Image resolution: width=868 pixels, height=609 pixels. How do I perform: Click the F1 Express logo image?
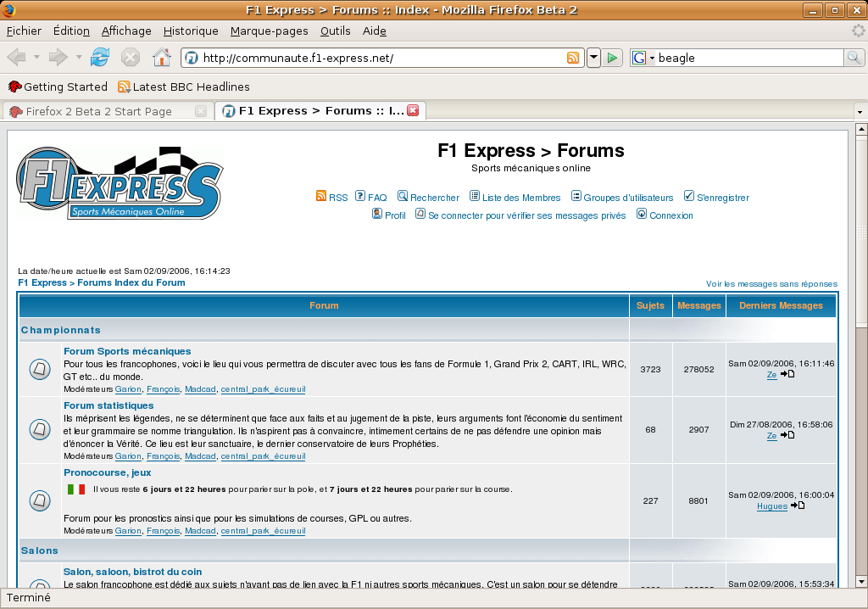(120, 183)
